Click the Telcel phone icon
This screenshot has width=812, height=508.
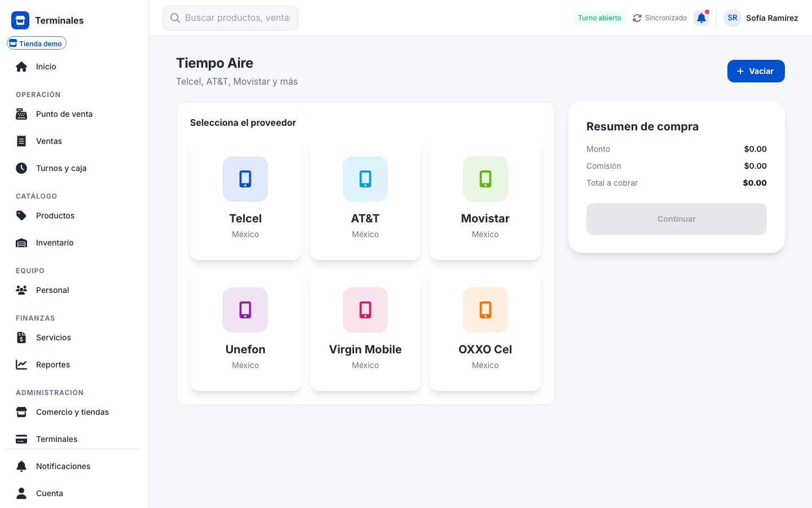pos(245,179)
